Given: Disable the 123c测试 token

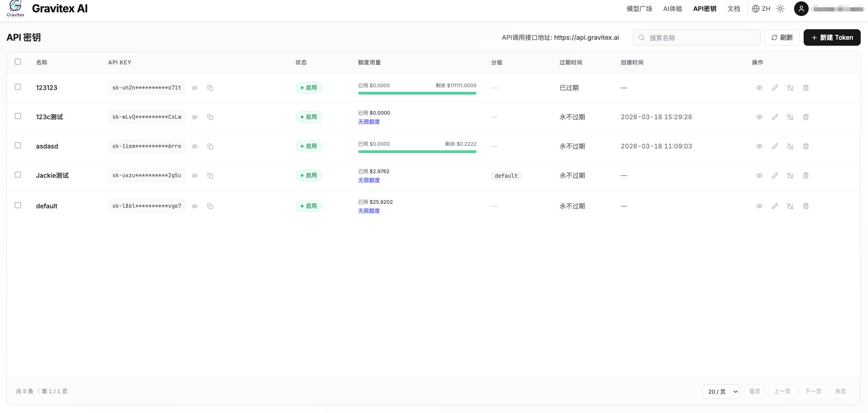Looking at the screenshot, I should click(x=790, y=117).
